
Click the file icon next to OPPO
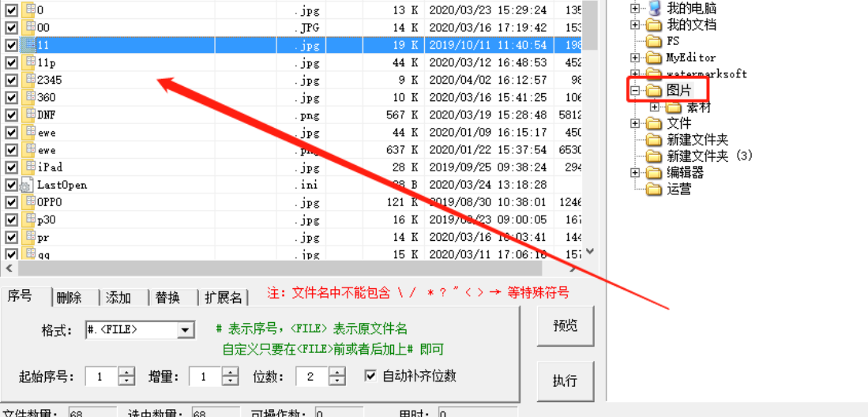(28, 202)
